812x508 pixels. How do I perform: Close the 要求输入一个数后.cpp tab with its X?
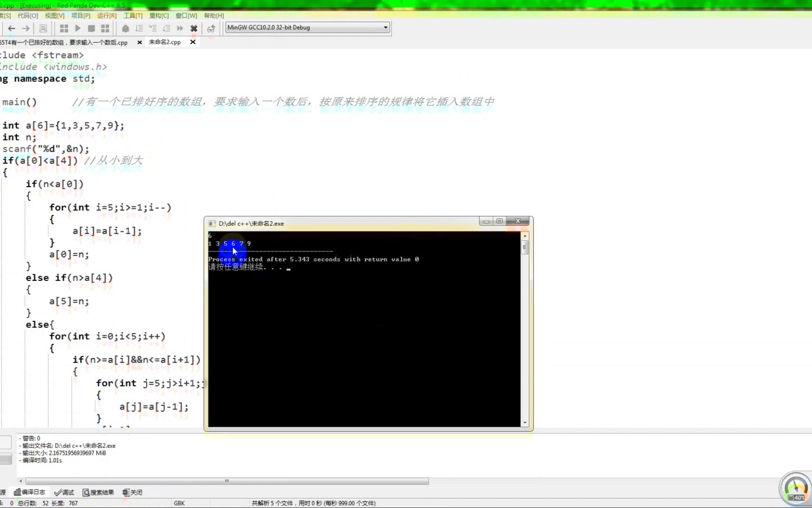[140, 42]
